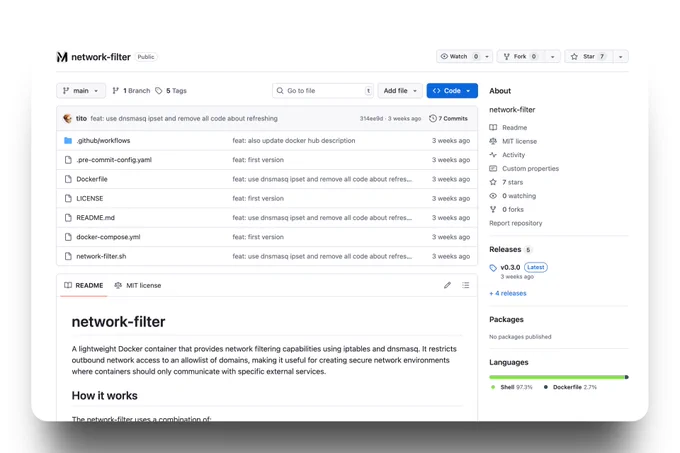Open 'feat: first version' commit on LICENSE row

coord(258,199)
